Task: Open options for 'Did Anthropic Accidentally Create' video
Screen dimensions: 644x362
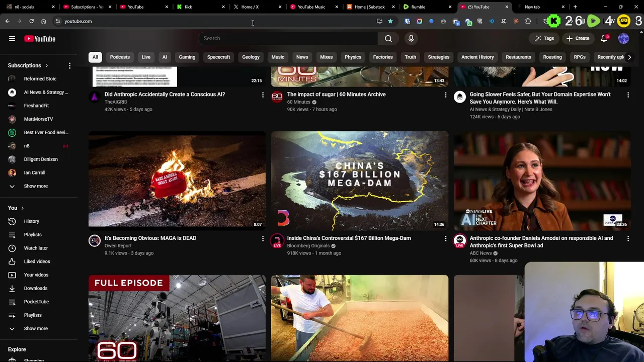Action: tap(263, 95)
